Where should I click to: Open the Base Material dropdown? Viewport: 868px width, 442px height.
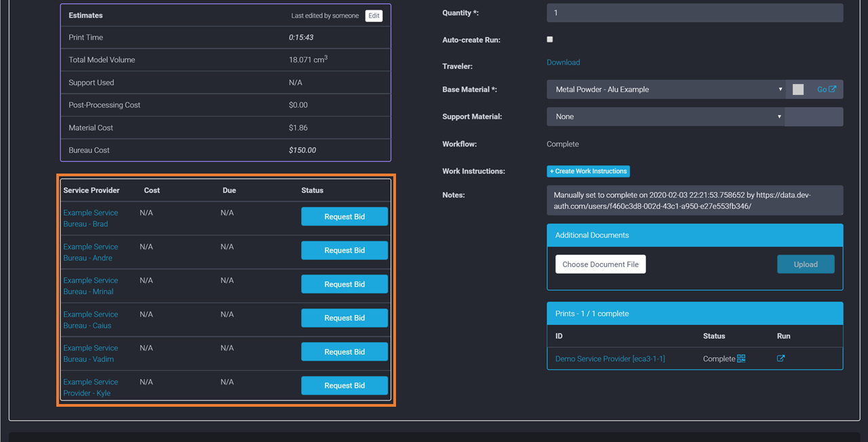pos(665,89)
